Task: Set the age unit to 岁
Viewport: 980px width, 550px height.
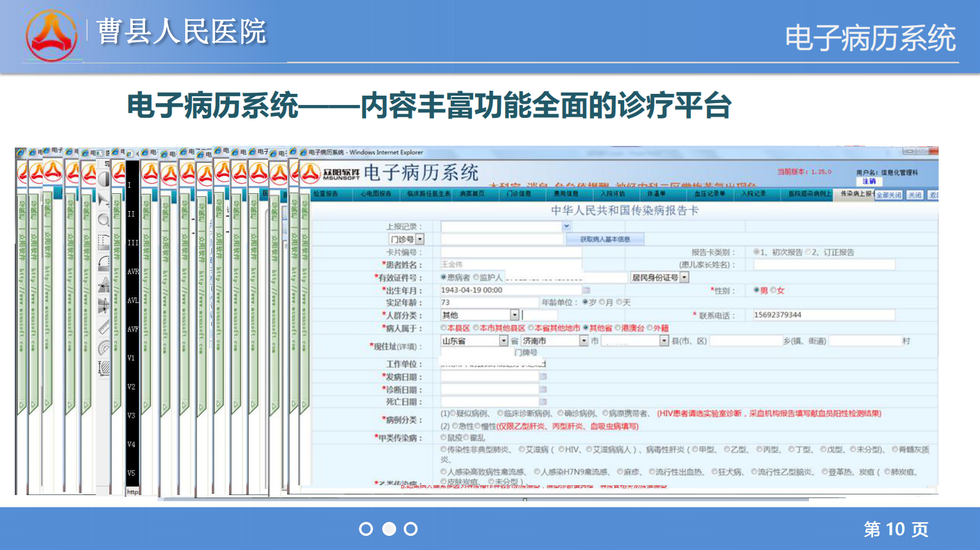Action: coord(585,302)
